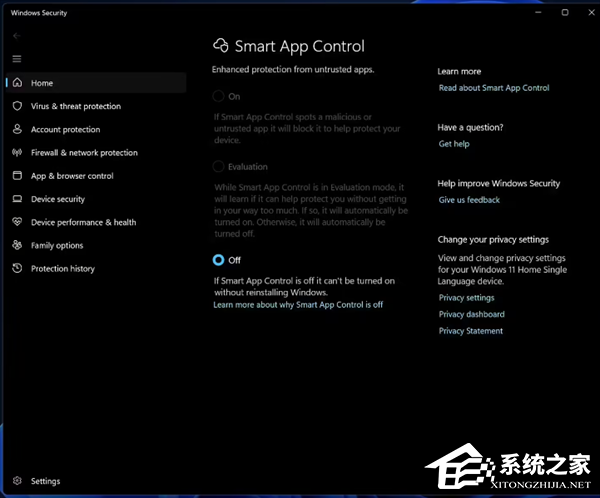Screen dimensions: 600x498
Task: Click the Virus & threat protection shield icon
Action: tap(17, 106)
